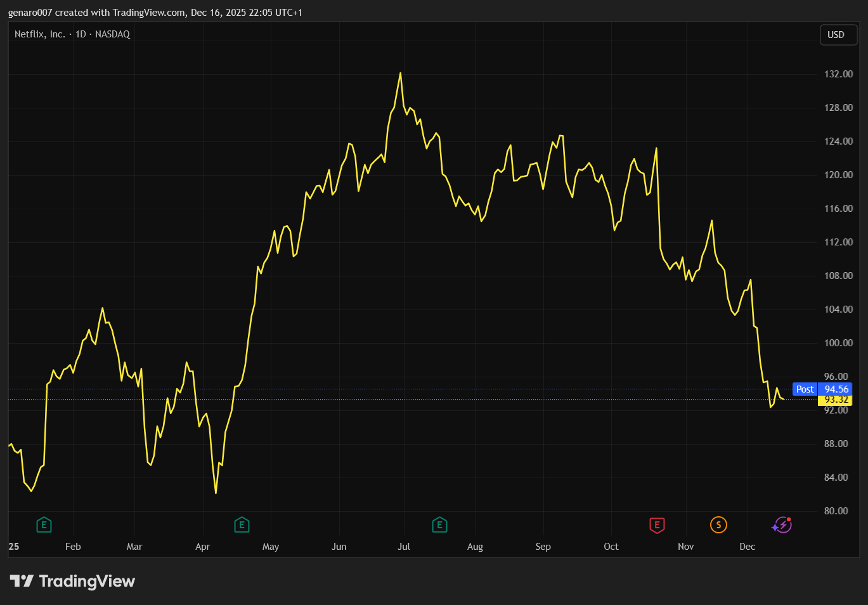The image size is (868, 605).
Task: Select the Oct label on the time axis
Action: click(x=611, y=547)
